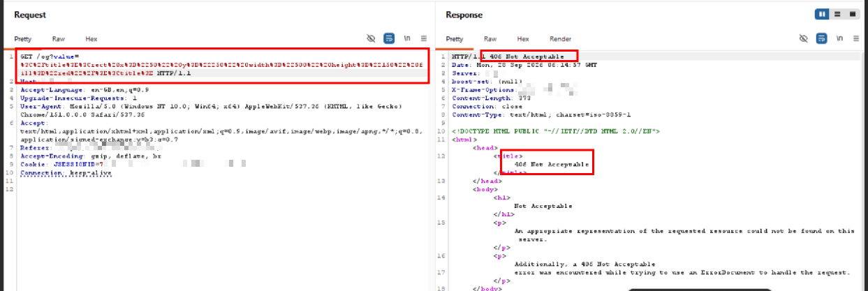868x291 pixels.
Task: Switch Response view to Raw tab
Action: 490,39
